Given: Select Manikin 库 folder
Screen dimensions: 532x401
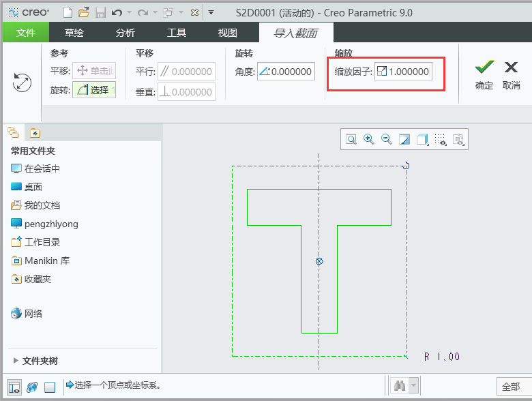Looking at the screenshot, I should 40,261.
